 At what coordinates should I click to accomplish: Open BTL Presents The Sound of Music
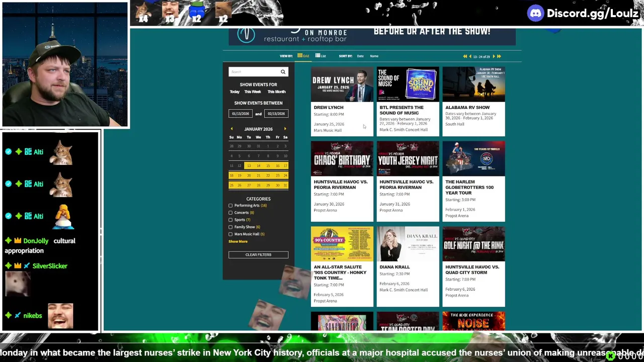(x=401, y=110)
